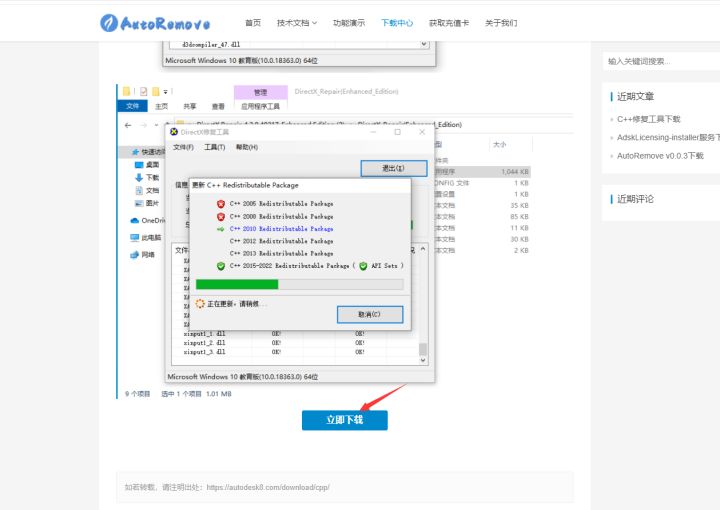
Task: Click the 立即下载 download button
Action: click(344, 420)
